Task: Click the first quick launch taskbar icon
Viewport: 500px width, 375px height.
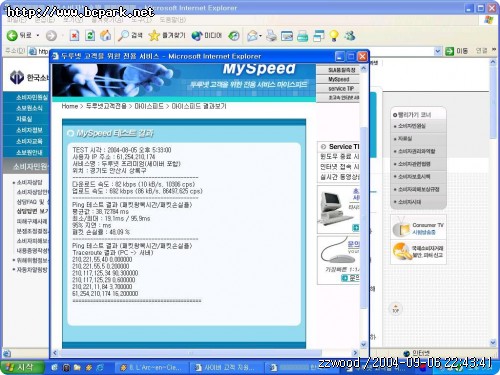Action: (54, 367)
